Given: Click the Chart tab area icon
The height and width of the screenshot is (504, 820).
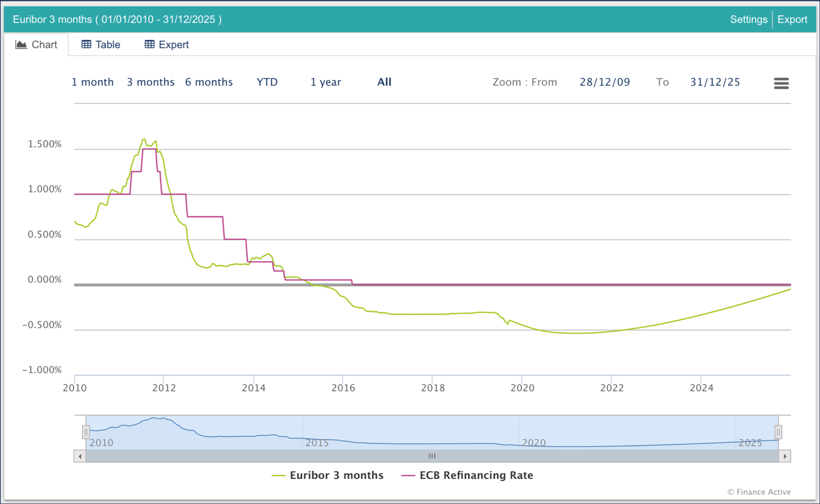Looking at the screenshot, I should coord(21,45).
